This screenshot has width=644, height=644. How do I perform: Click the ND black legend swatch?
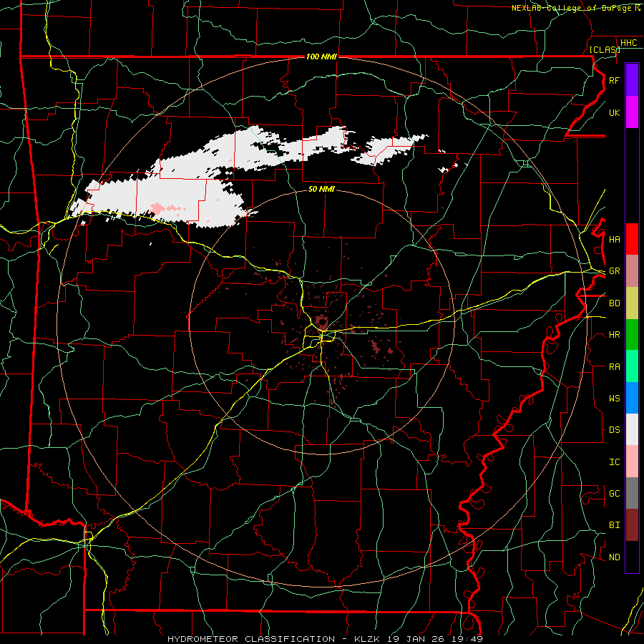pyautogui.click(x=632, y=557)
